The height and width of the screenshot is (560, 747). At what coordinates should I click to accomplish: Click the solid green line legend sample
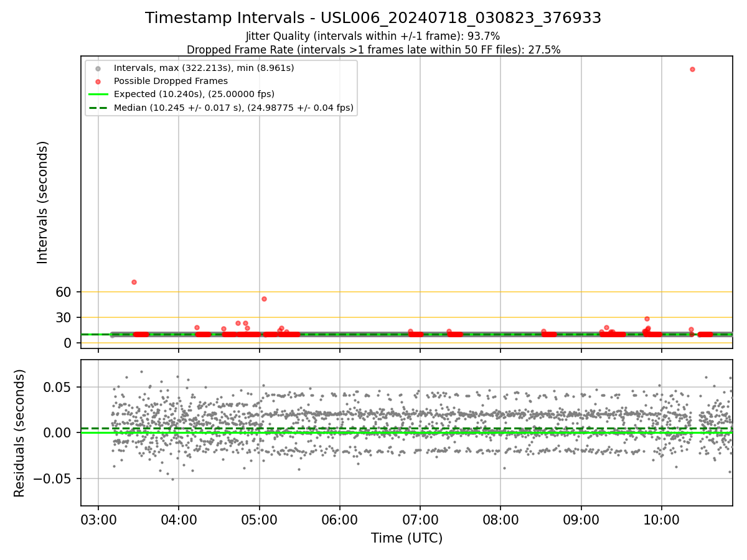(x=98, y=94)
